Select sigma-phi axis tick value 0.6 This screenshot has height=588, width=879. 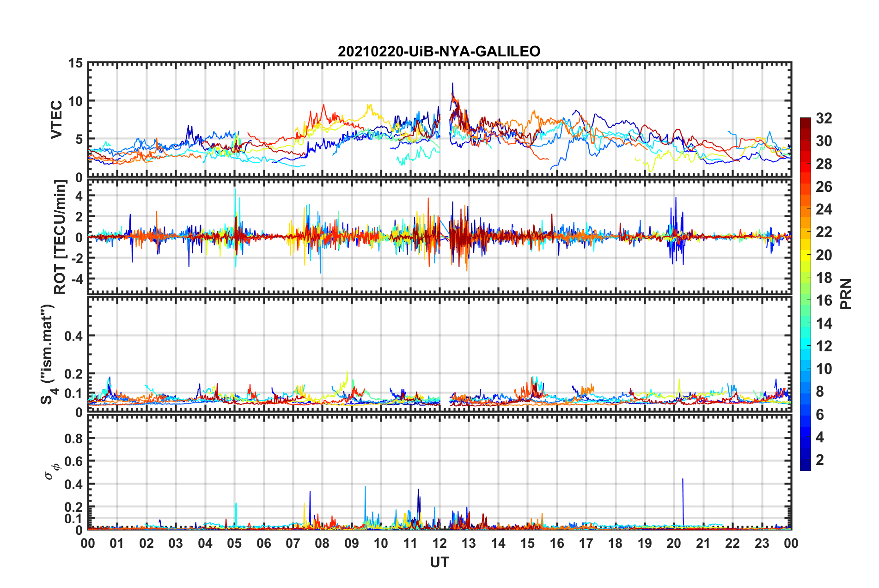point(74,461)
